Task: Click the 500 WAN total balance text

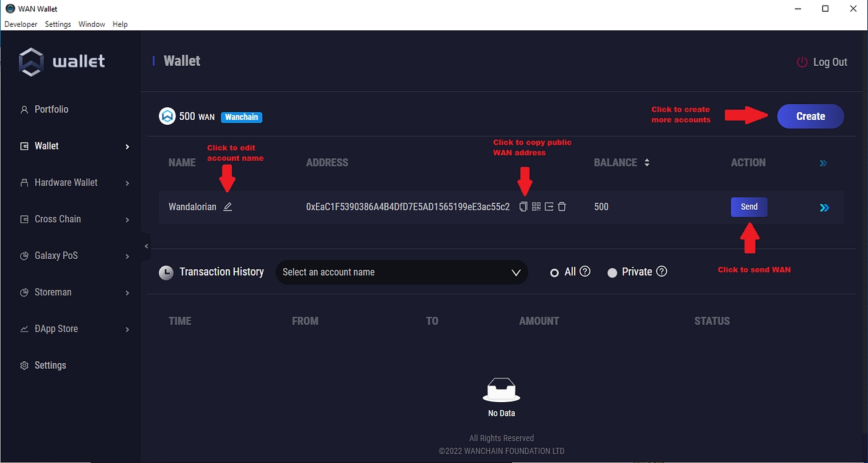Action: pyautogui.click(x=197, y=117)
